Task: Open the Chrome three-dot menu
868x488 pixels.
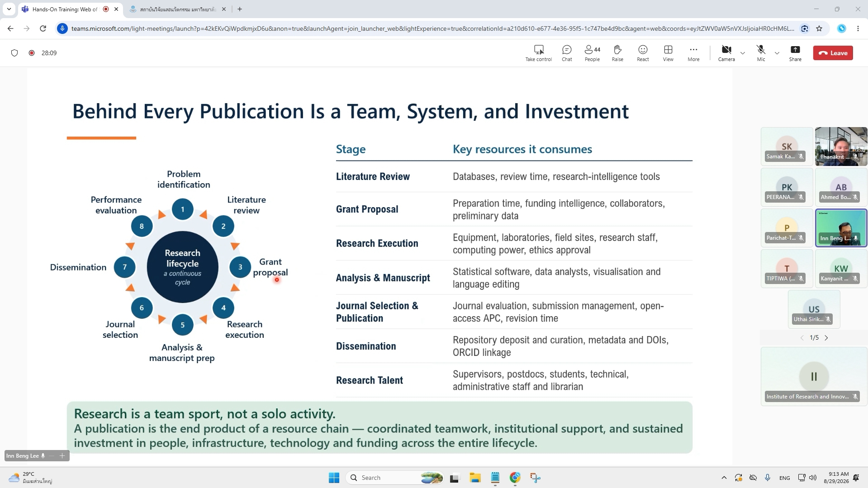Action: [858, 28]
